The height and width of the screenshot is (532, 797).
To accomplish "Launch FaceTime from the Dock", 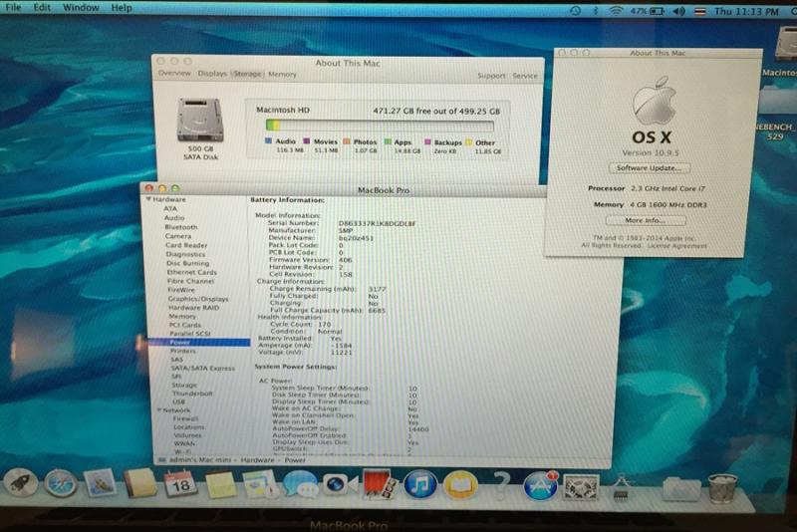I will click(340, 484).
